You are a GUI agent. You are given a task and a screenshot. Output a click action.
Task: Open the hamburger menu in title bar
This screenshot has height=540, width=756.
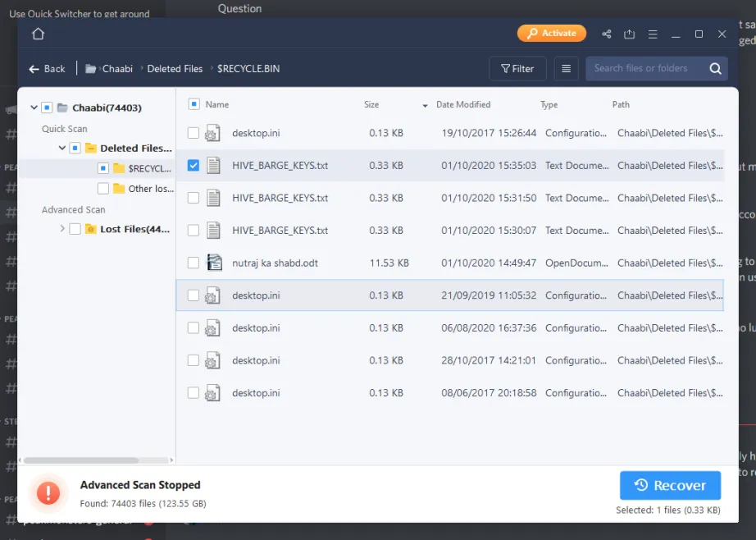click(x=653, y=34)
